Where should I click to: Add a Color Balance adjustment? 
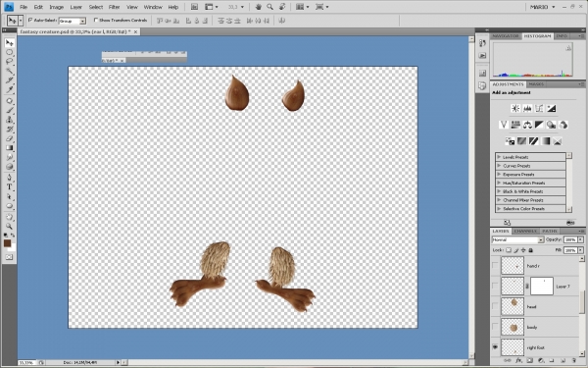[x=527, y=125]
